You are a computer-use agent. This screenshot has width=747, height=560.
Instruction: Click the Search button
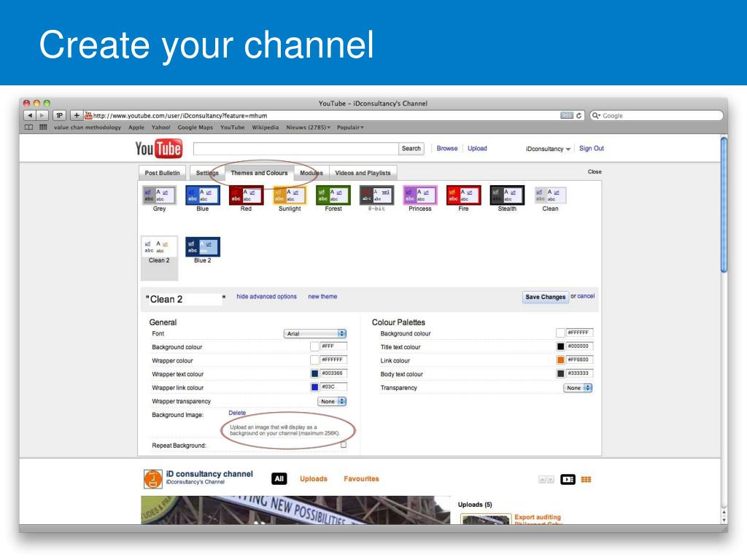pyautogui.click(x=411, y=149)
